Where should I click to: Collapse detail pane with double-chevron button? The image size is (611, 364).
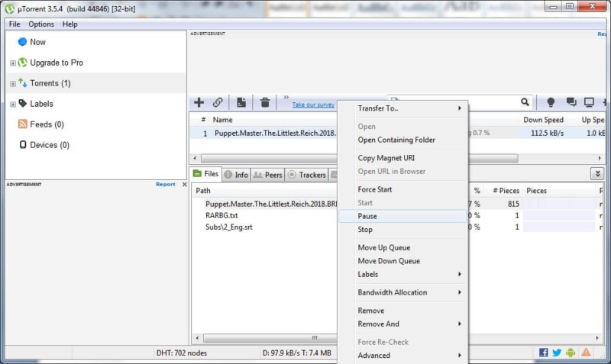click(x=597, y=174)
